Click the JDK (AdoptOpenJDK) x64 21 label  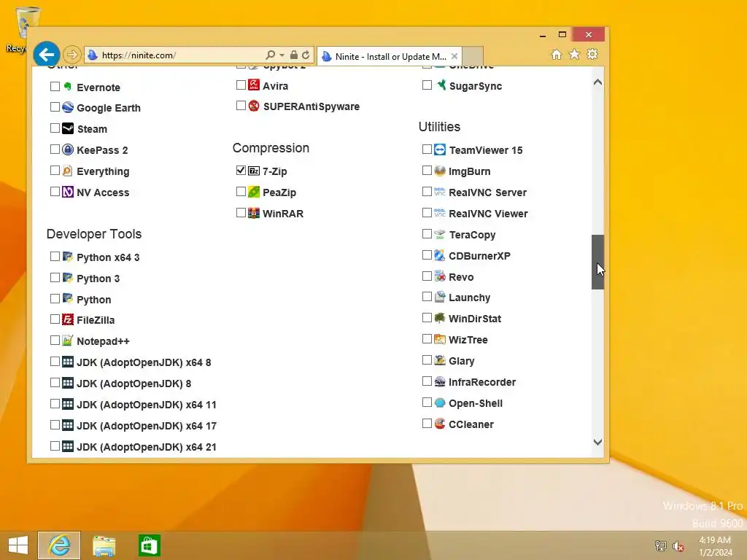[146, 447]
